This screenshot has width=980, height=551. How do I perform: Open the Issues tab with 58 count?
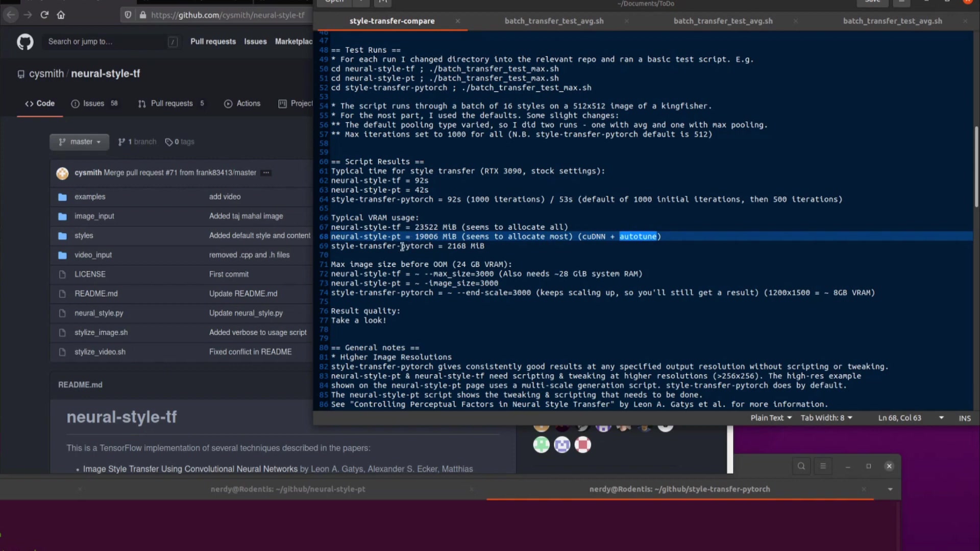pyautogui.click(x=95, y=104)
